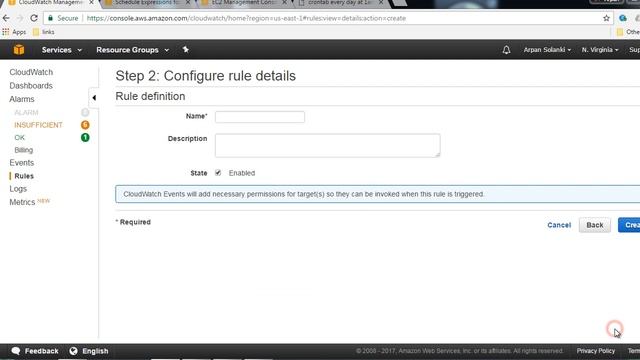The width and height of the screenshot is (640, 360).
Task: Expand the Services dropdown
Action: 62,50
